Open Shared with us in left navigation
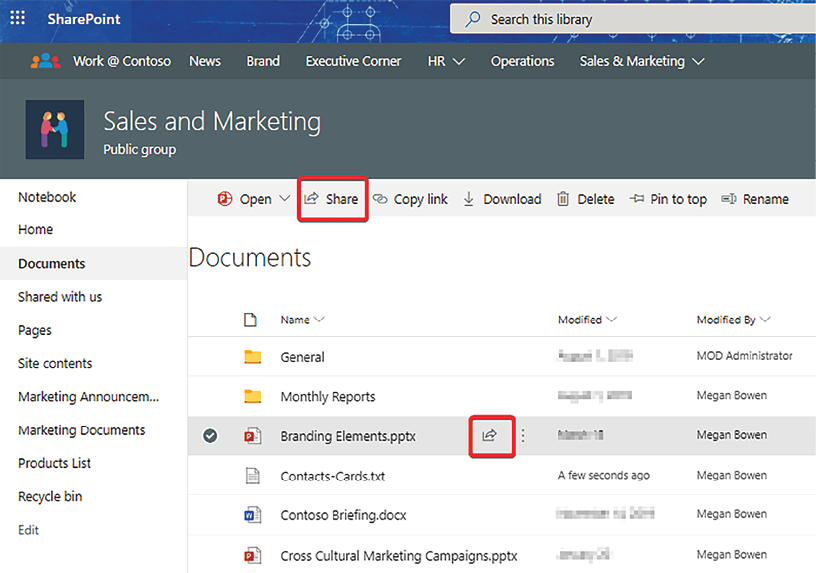 pos(60,297)
